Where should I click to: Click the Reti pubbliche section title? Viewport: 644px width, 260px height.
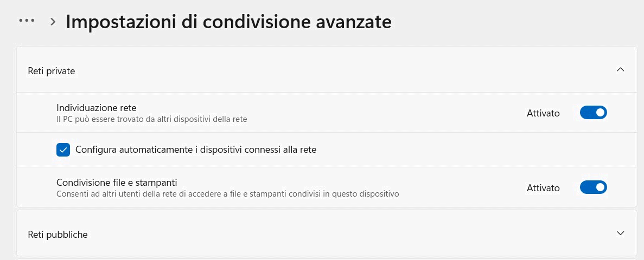tap(58, 235)
